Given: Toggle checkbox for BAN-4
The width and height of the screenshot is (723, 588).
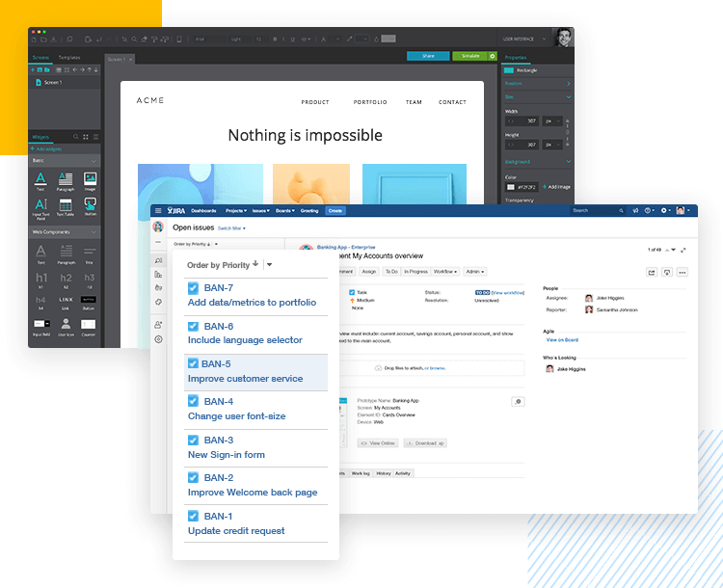Looking at the screenshot, I should [193, 401].
